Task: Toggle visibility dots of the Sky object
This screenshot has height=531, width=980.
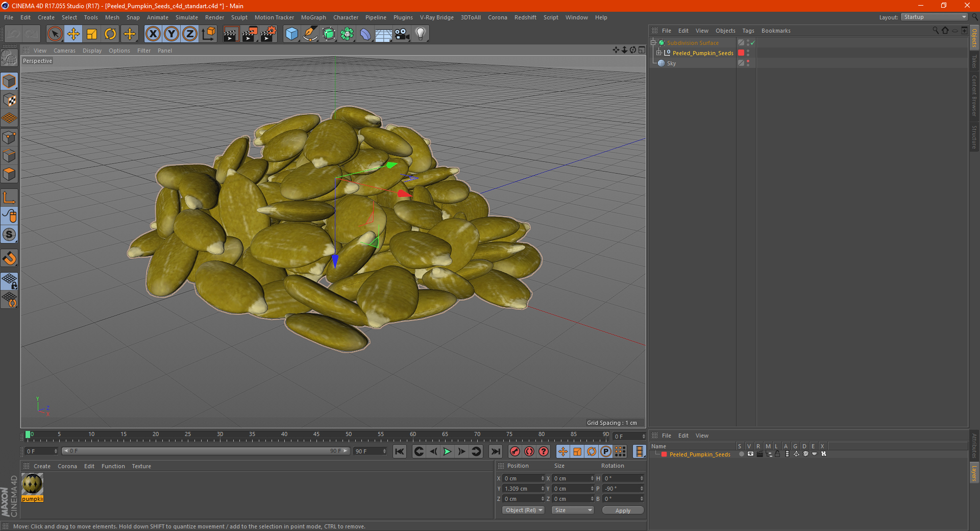Action: (x=748, y=63)
